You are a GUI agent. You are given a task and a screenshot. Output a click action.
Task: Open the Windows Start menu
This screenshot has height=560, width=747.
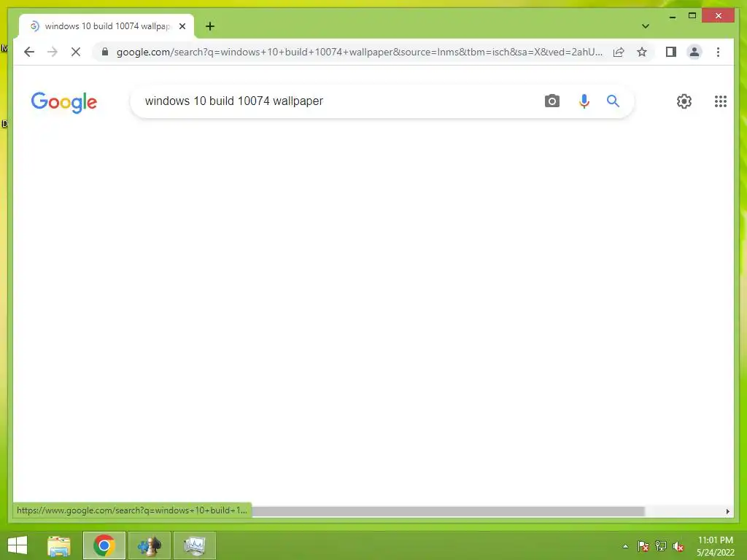[18, 545]
